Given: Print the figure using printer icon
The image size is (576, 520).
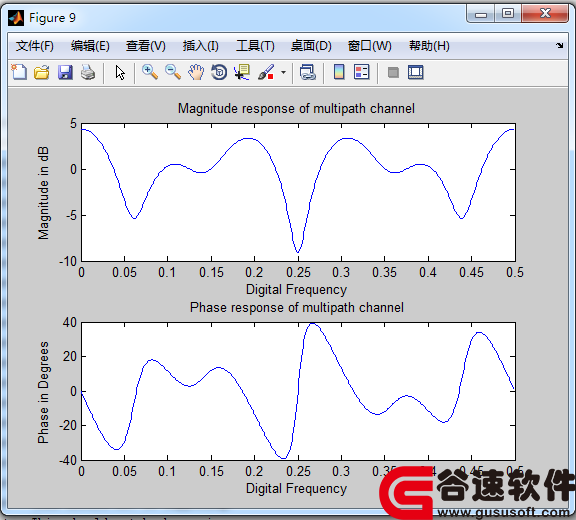Looking at the screenshot, I should point(88,72).
